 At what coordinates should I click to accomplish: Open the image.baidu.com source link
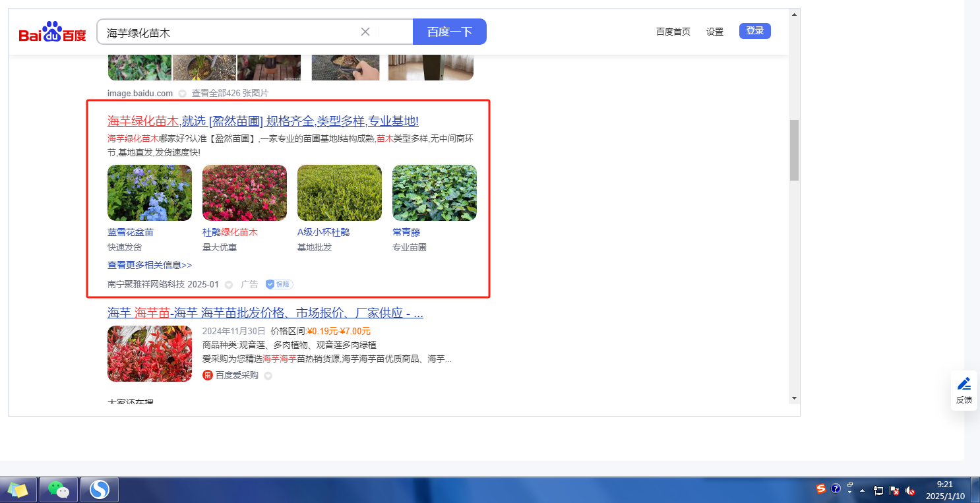[x=140, y=94]
